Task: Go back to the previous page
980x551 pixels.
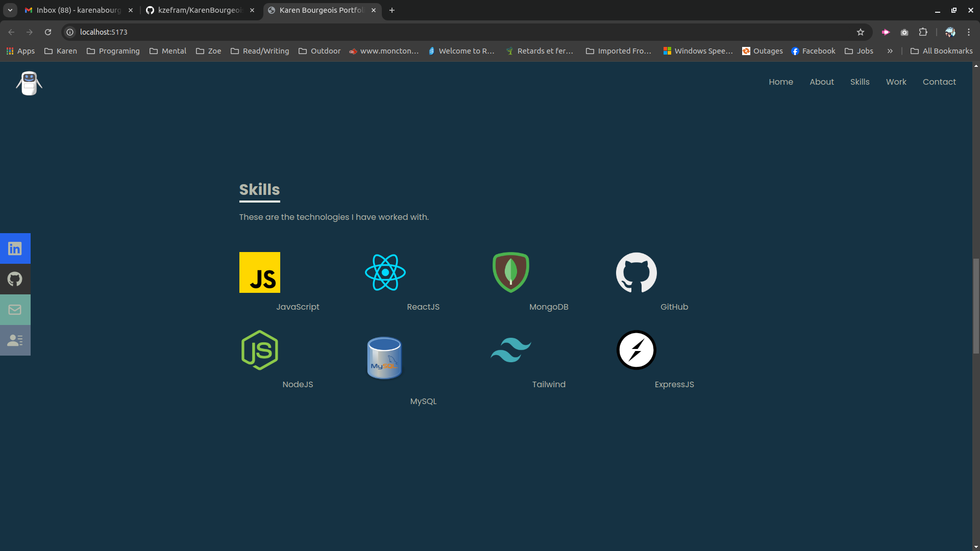Action: point(11,32)
